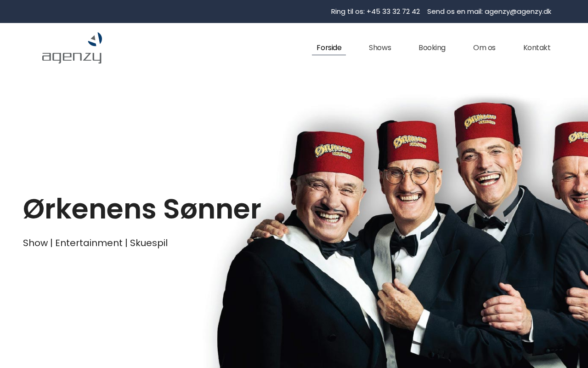This screenshot has height=368, width=588.
Task: Click the Ørkenens Sønner headline
Action: pyautogui.click(x=142, y=209)
